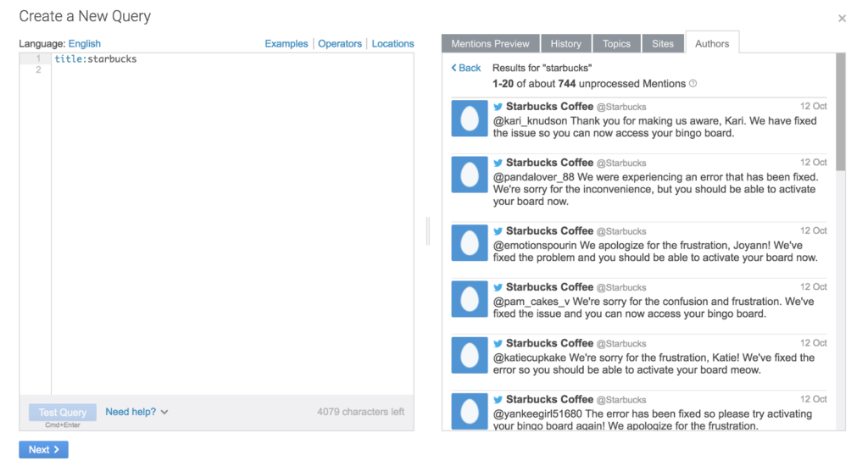Open the Operators link
This screenshot has height=466, width=868.
pyautogui.click(x=340, y=44)
